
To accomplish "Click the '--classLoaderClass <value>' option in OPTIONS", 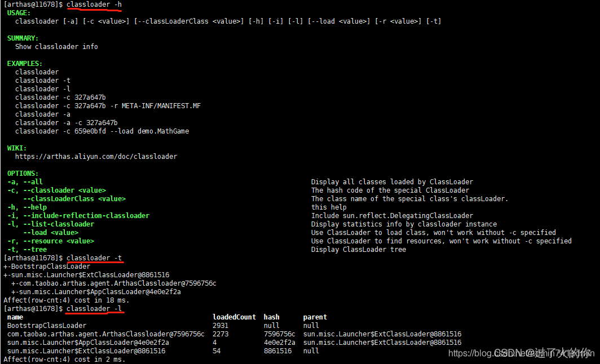I will point(74,199).
